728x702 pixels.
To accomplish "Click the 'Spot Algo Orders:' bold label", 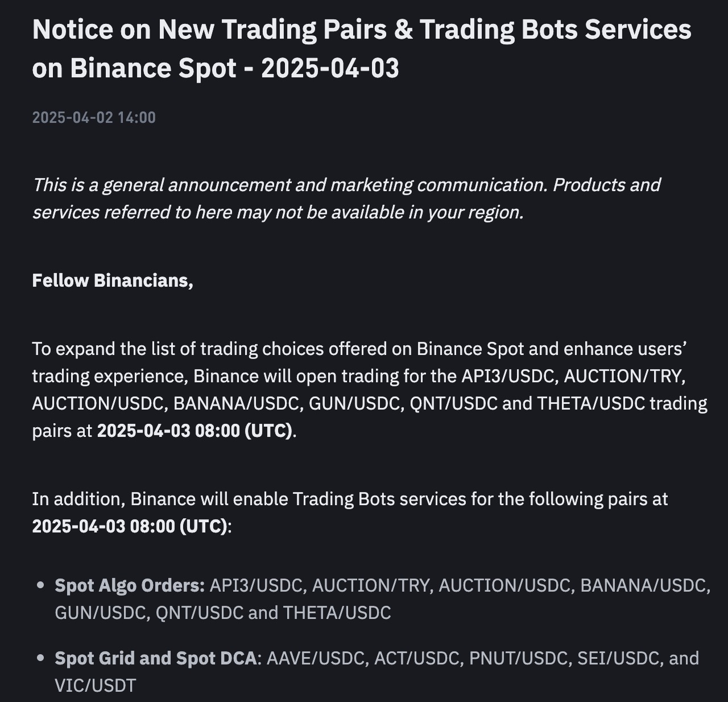I will (x=130, y=585).
